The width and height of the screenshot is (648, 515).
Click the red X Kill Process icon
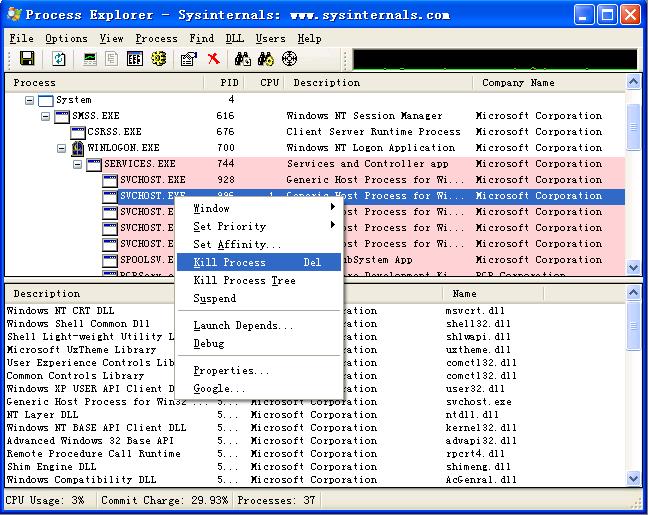coord(213,59)
